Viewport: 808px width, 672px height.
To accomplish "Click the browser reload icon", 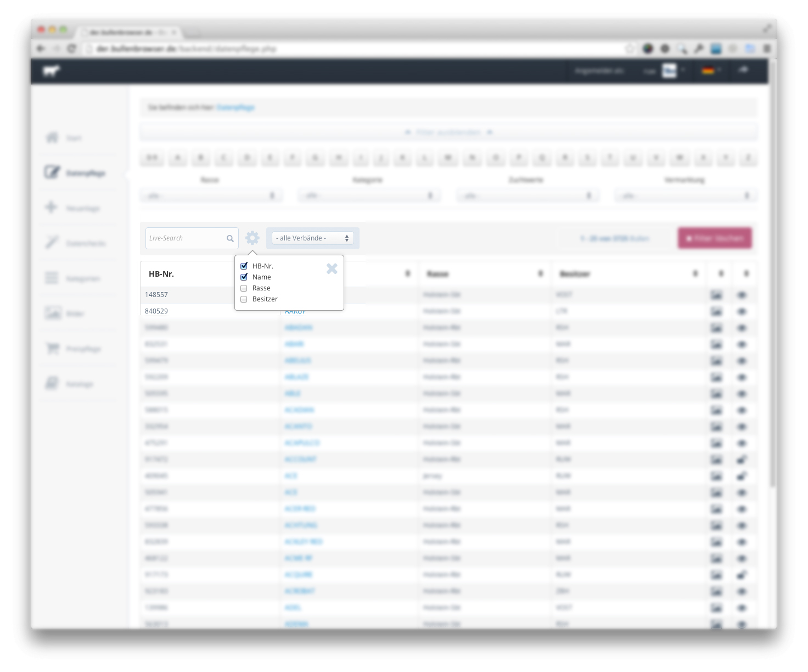I will [71, 48].
